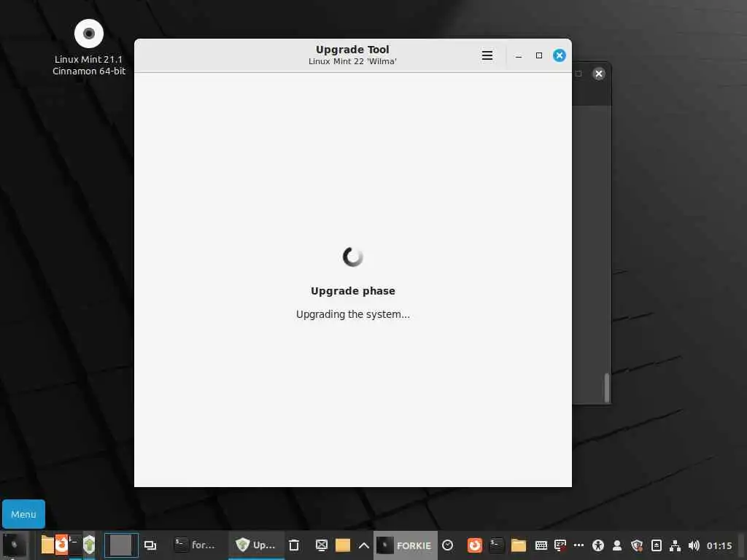747x560 pixels.
Task: Click the scrollbar of the dark background window
Action: coord(607,387)
